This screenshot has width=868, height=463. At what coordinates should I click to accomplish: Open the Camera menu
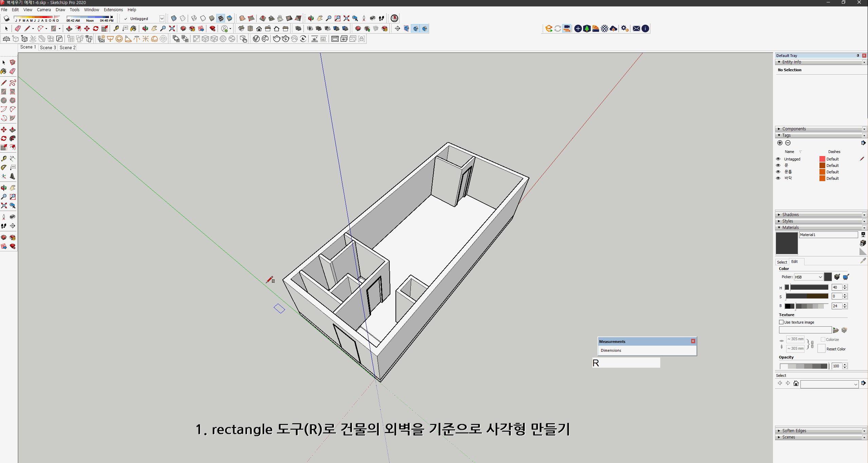tap(44, 9)
